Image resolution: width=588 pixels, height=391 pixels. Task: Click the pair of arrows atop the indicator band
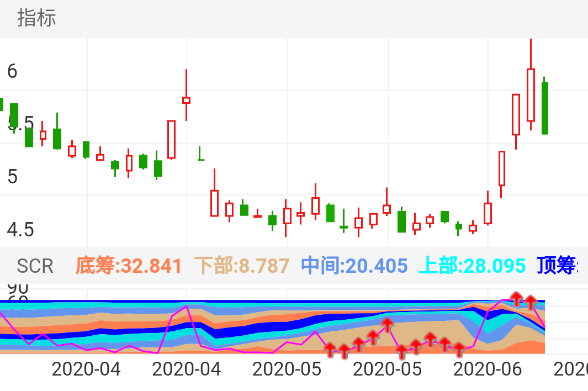coord(524,299)
